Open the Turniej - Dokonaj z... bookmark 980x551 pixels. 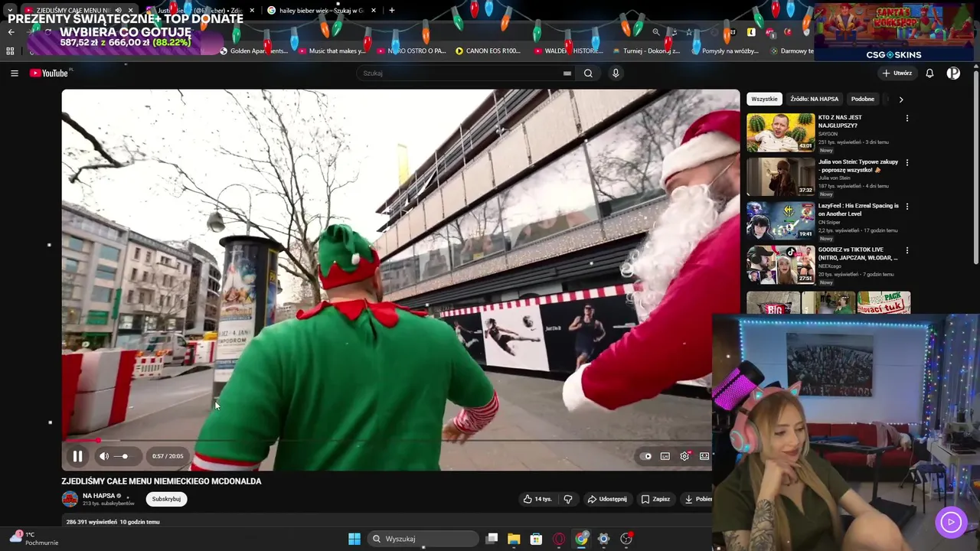tap(647, 51)
